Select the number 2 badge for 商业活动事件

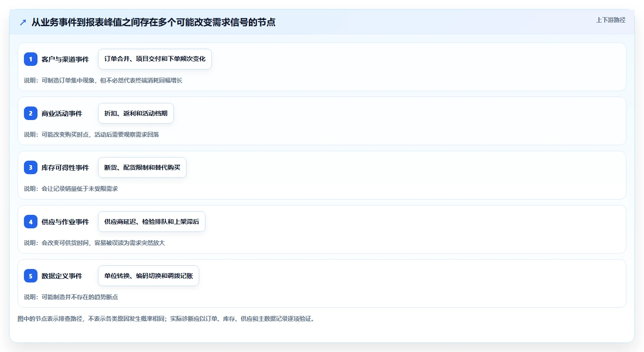[31, 113]
